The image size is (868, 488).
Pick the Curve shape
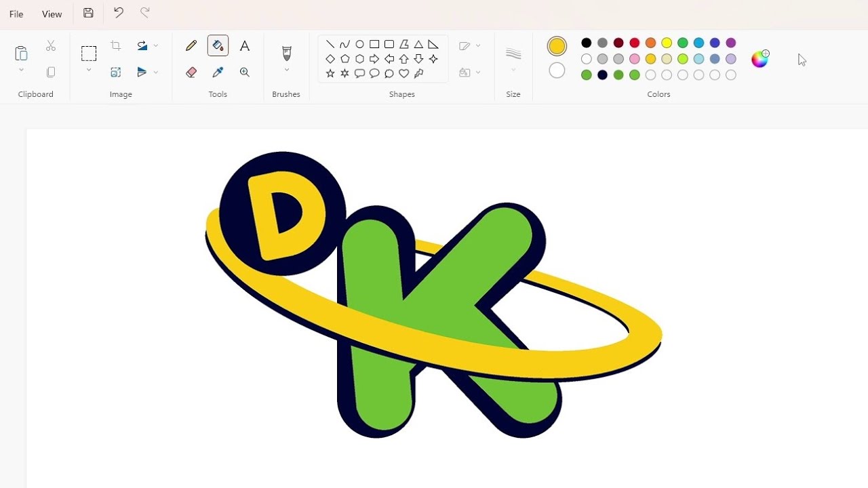(345, 45)
